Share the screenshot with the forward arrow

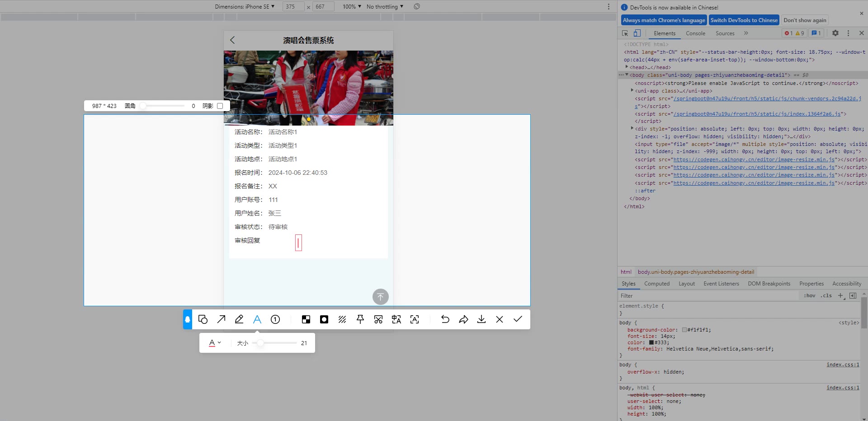pyautogui.click(x=463, y=319)
